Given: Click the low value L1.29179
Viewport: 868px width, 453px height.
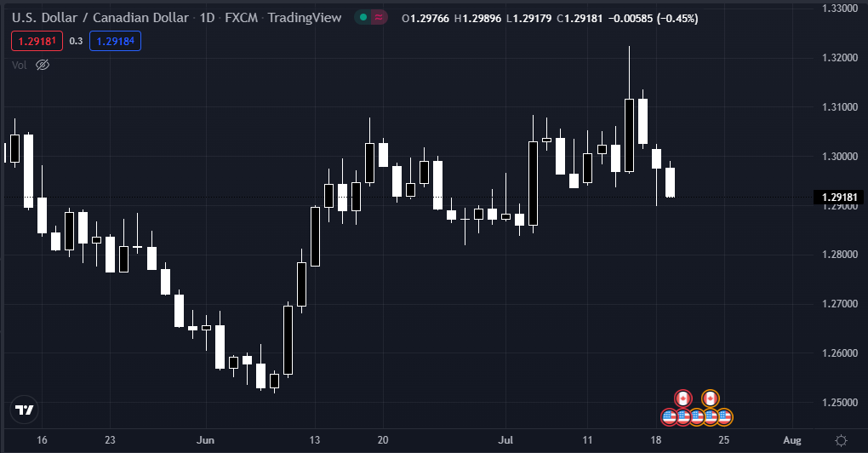Looking at the screenshot, I should 528,18.
